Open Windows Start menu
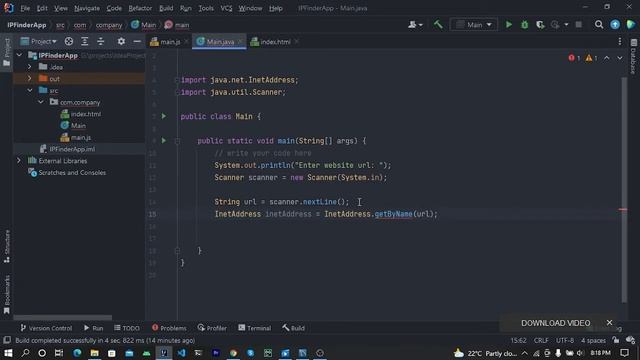This screenshot has height=360, width=640. [x=8, y=353]
